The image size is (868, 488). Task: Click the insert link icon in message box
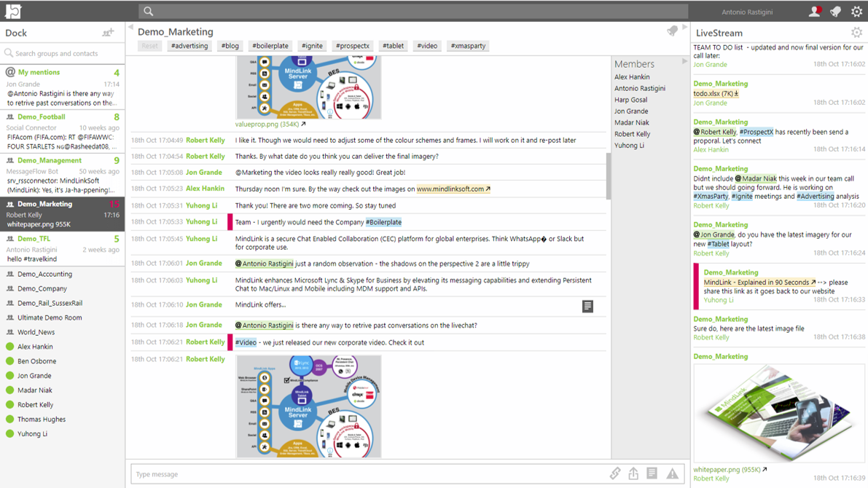pyautogui.click(x=615, y=473)
